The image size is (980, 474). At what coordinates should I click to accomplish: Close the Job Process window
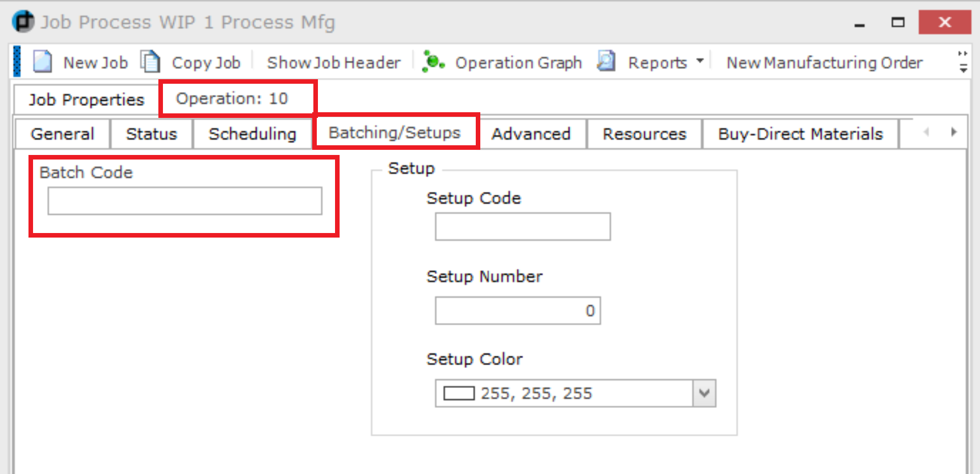click(945, 22)
